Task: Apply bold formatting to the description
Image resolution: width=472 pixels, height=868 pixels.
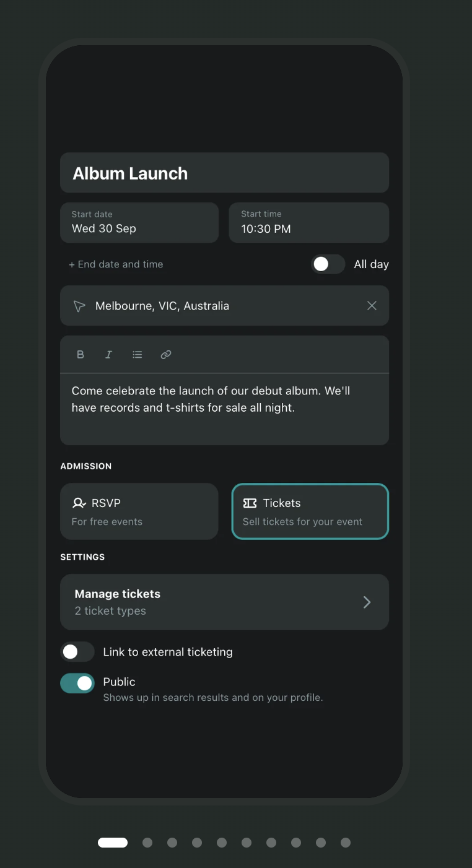Action: point(81,355)
